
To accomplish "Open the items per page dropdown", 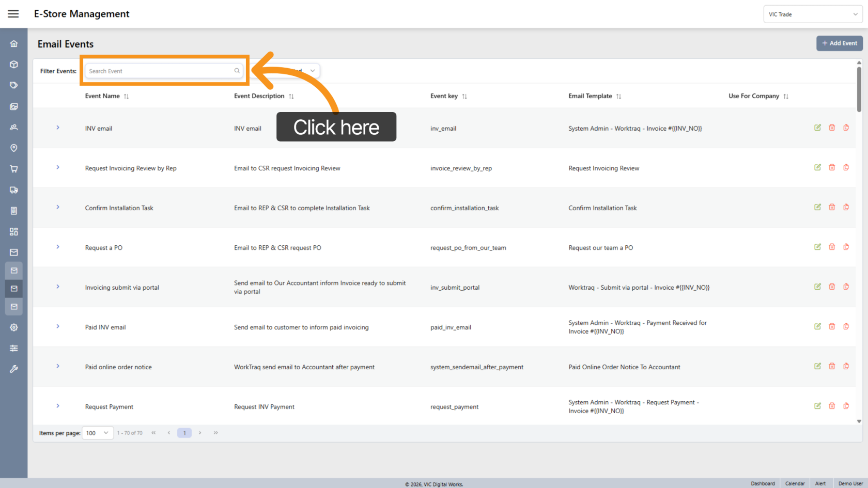I will 98,433.
